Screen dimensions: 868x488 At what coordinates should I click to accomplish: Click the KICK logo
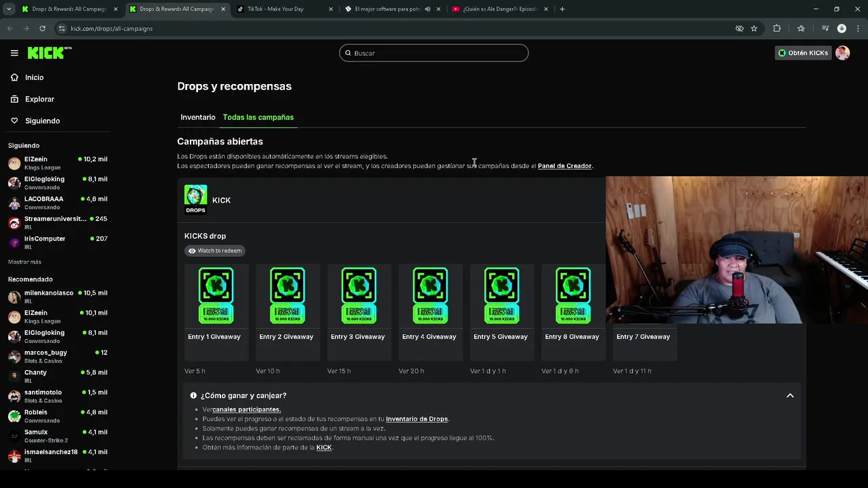click(x=50, y=53)
